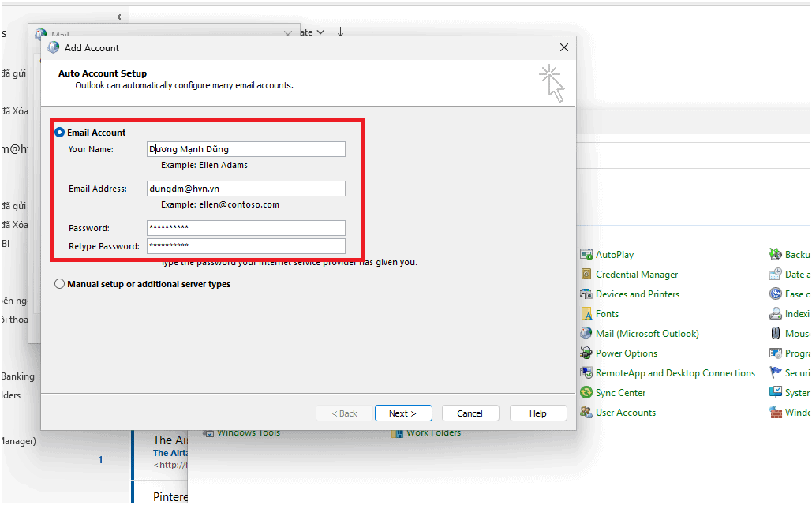Open Credential Manager icon

pyautogui.click(x=586, y=275)
